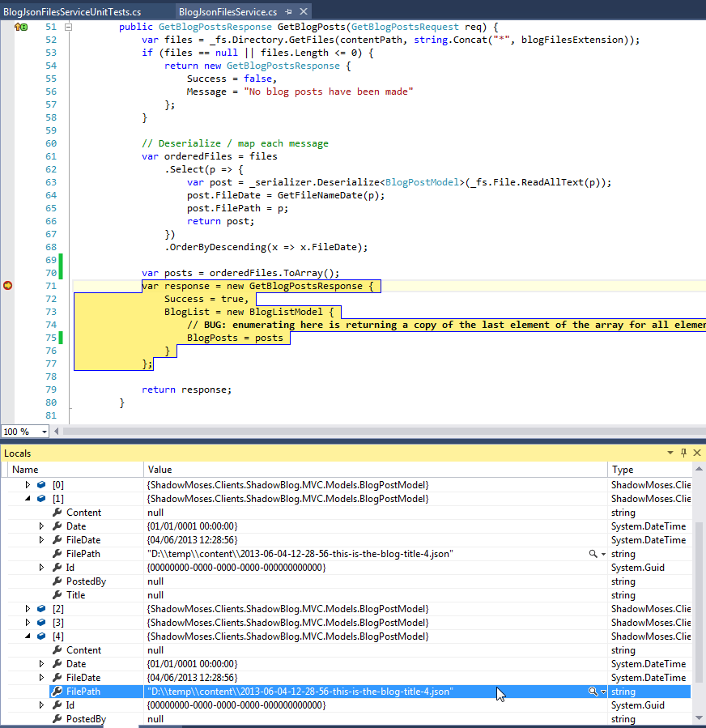Click the Content property icon under [1]
This screenshot has height=728, width=706.
point(57,512)
